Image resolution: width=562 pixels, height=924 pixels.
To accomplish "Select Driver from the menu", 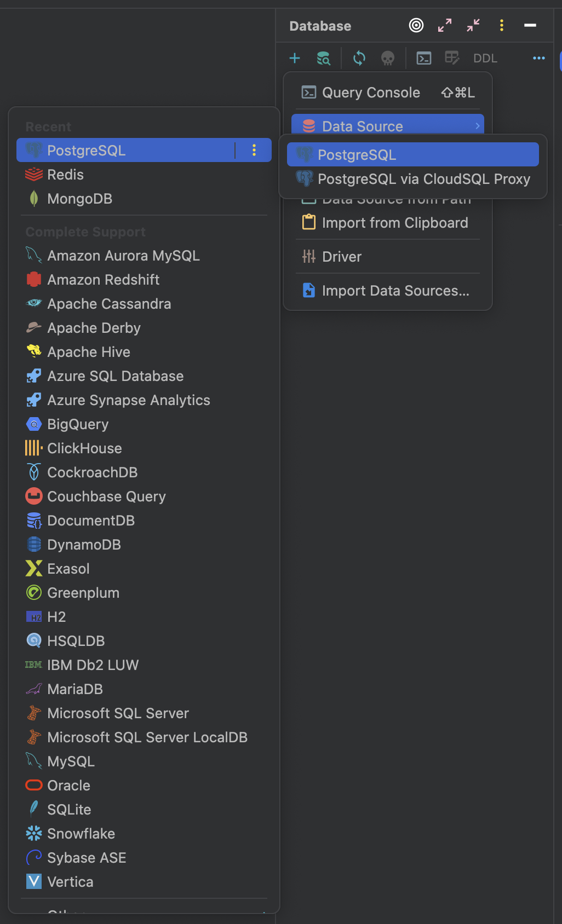I will point(342,257).
